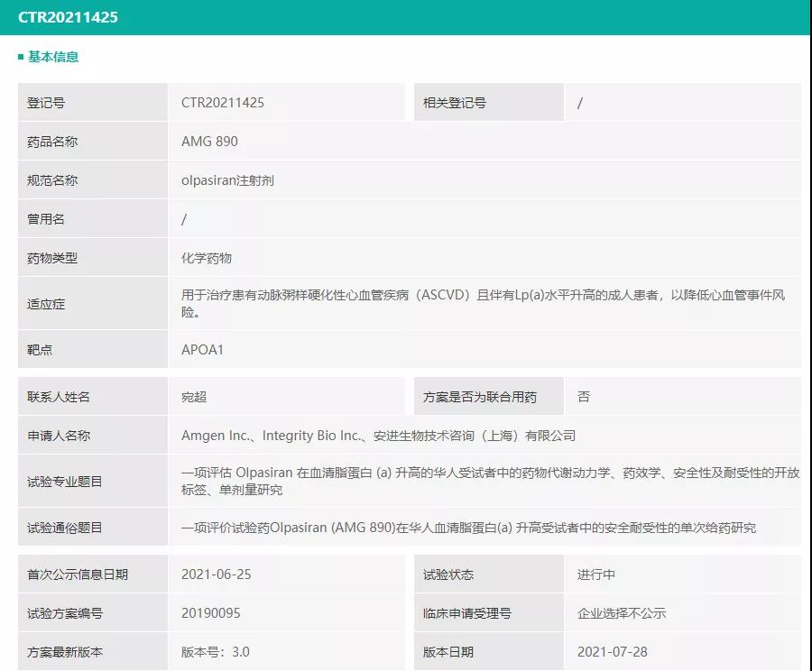
Task: Click the 否 combination therapy value
Action: point(584,397)
